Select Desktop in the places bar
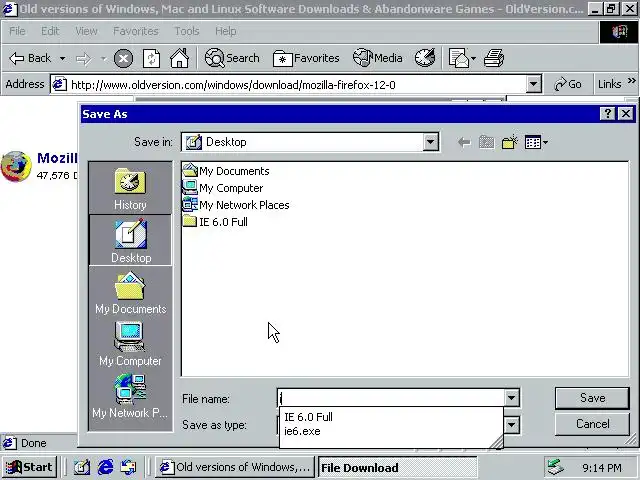 [x=131, y=241]
